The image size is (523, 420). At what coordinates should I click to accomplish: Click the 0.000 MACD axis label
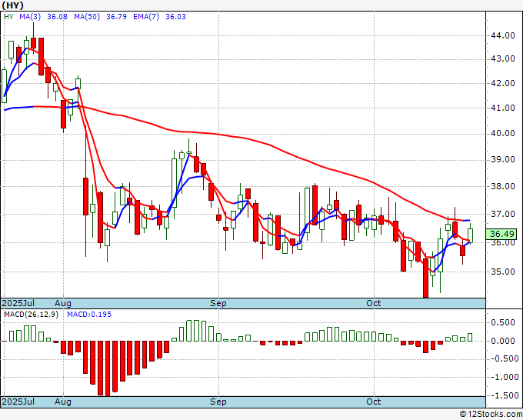click(x=503, y=341)
